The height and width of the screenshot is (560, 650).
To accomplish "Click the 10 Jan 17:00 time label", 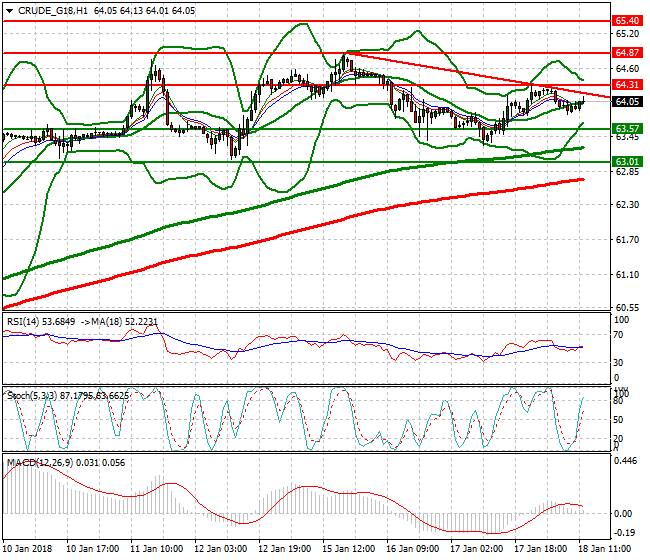I will coord(93,549).
